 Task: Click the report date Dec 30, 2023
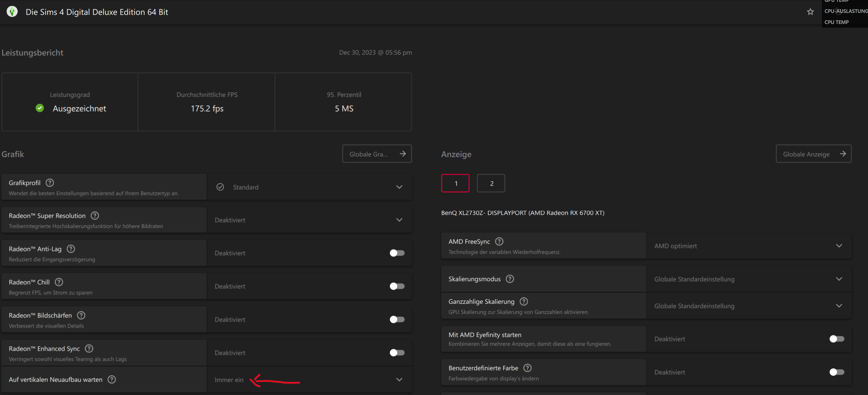tap(375, 52)
